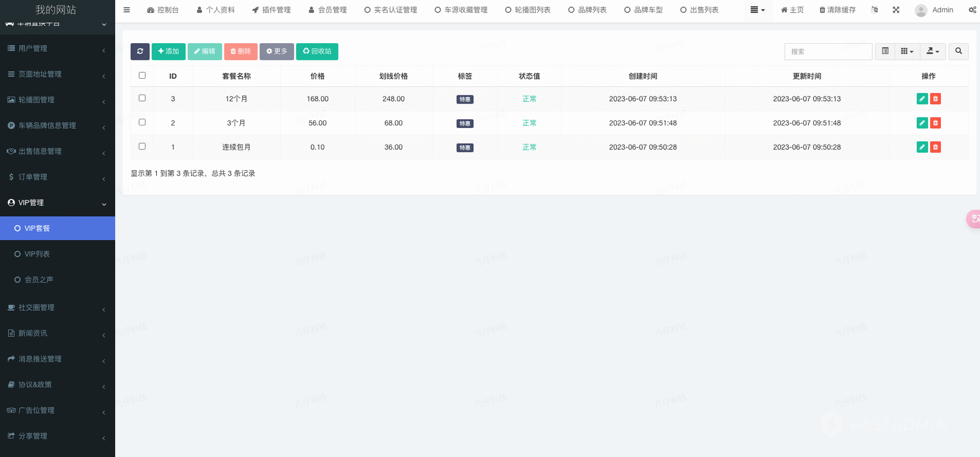Check the select-all checkbox in table header
Viewport: 980px width, 457px height.
click(142, 76)
